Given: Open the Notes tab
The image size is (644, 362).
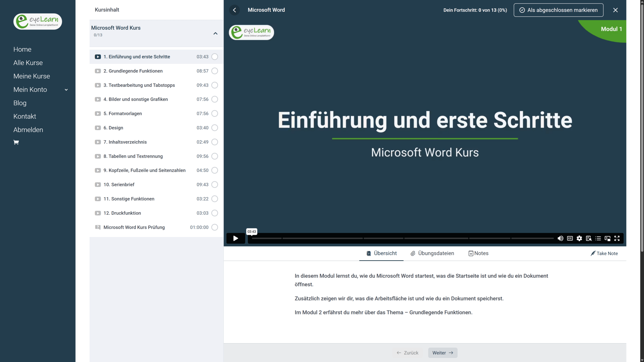Looking at the screenshot, I should (478, 253).
